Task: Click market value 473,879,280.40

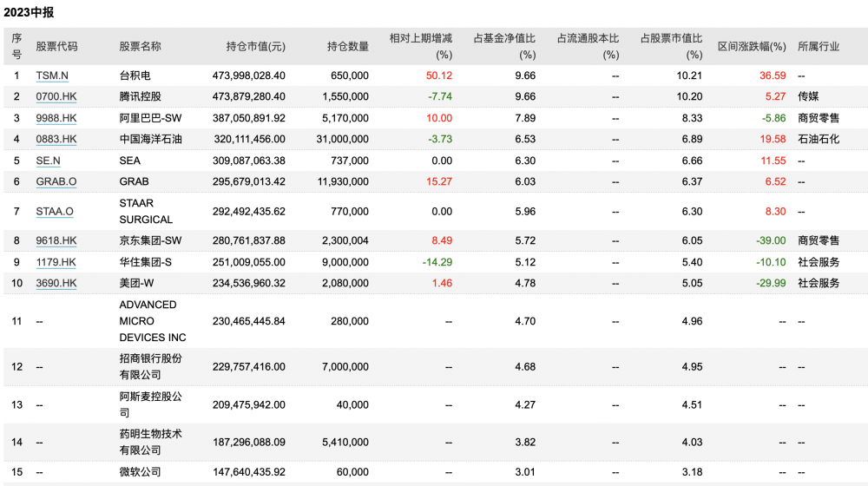Action: pos(249,96)
